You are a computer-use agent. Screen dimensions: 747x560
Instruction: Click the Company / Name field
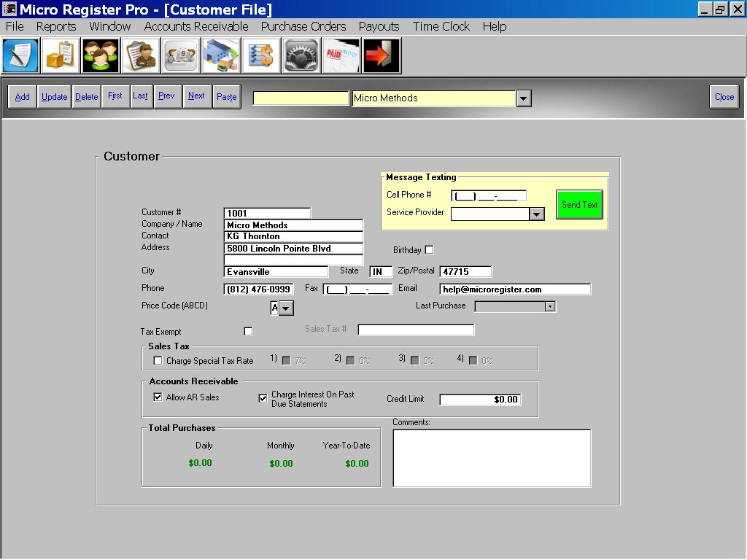293,225
